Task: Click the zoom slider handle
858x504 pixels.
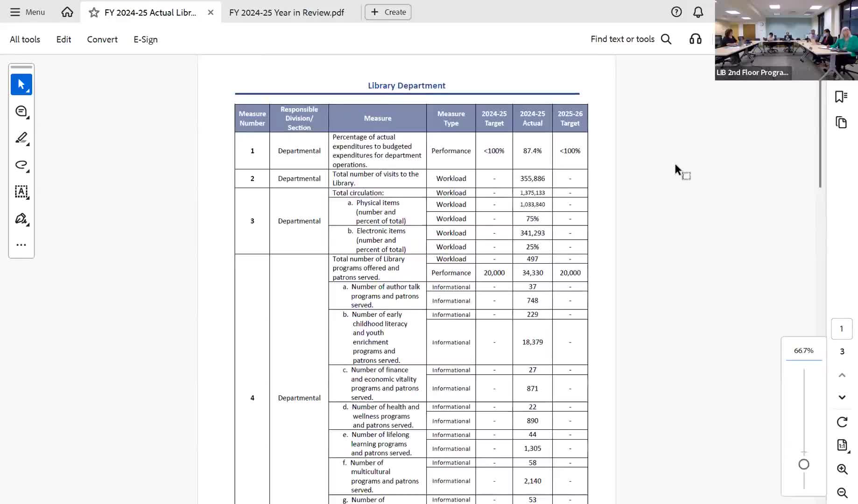Action: pos(804,464)
